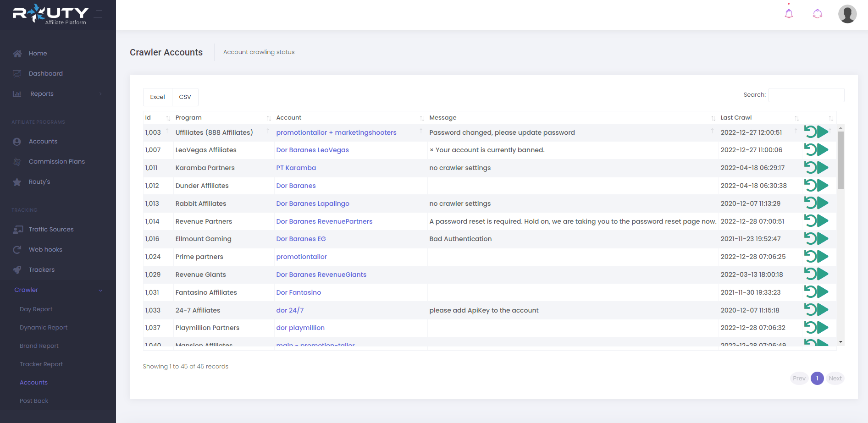The image size is (868, 423).
Task: Run crawler for 24-7 Affiliates row
Action: 823,310
